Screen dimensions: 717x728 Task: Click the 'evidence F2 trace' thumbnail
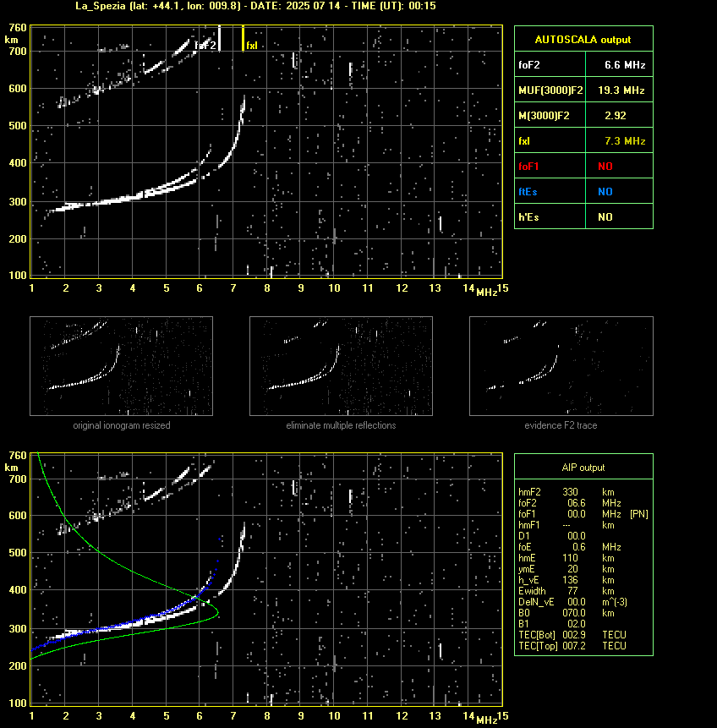[561, 366]
